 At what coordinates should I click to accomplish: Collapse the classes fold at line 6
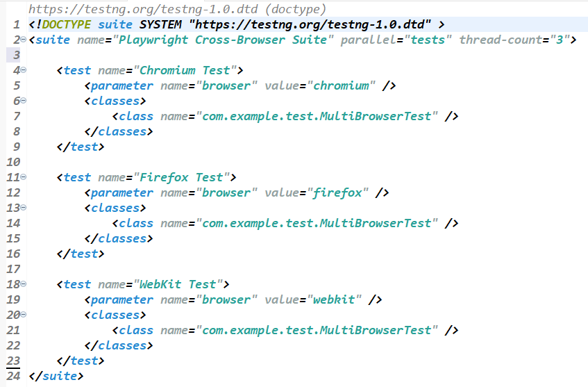(23, 101)
